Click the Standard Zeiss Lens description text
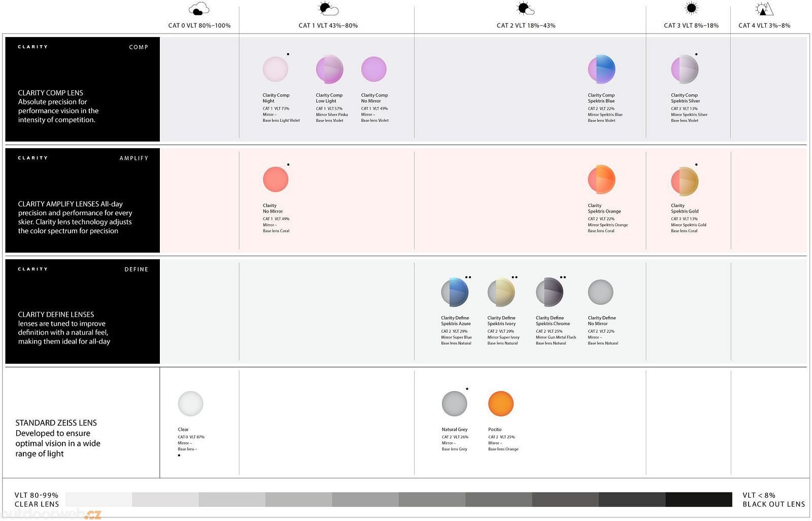812x521 pixels. point(57,438)
